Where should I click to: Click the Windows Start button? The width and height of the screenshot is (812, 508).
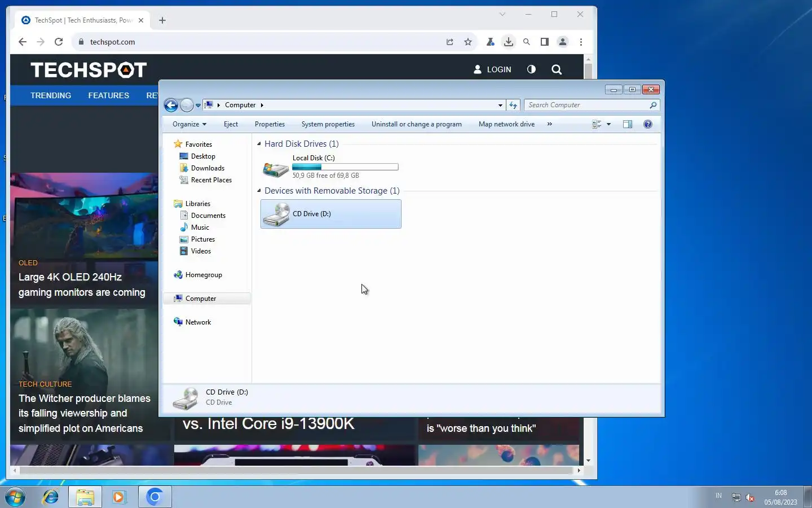coord(15,497)
